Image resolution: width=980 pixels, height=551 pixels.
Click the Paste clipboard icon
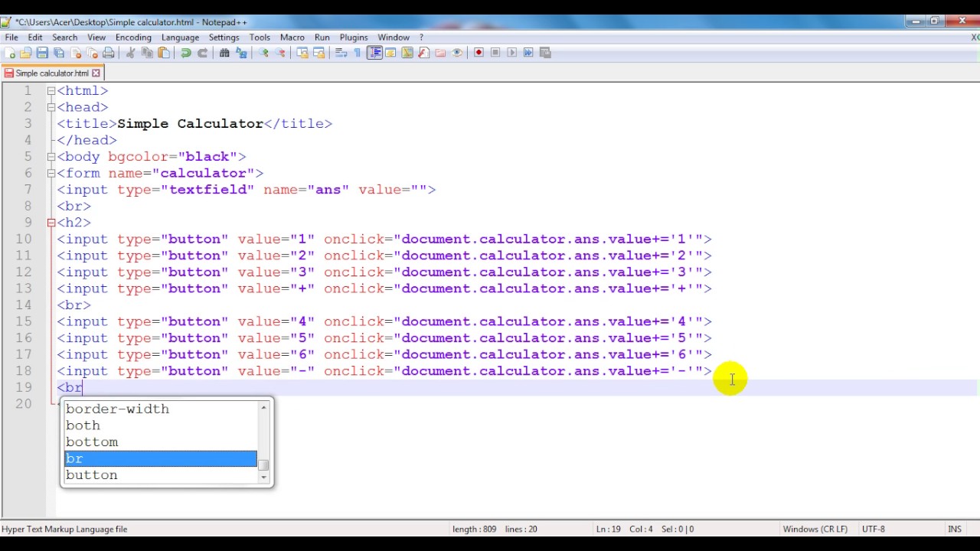pyautogui.click(x=164, y=53)
